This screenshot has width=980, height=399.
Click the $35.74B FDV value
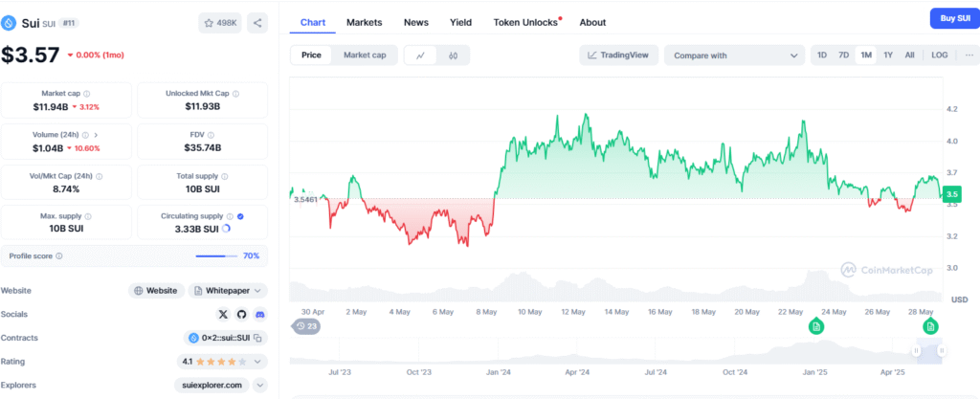point(203,148)
